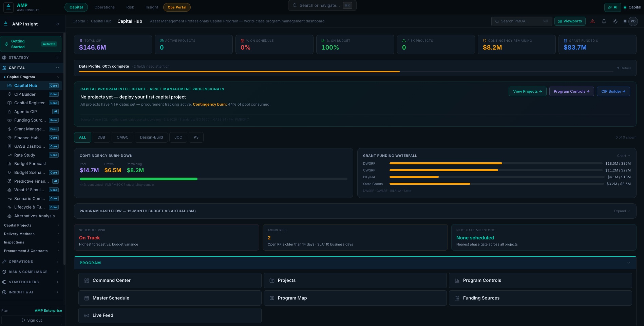Click the What-If Simulator flask icon
Viewport: 644px width, 326px height.
click(10, 190)
